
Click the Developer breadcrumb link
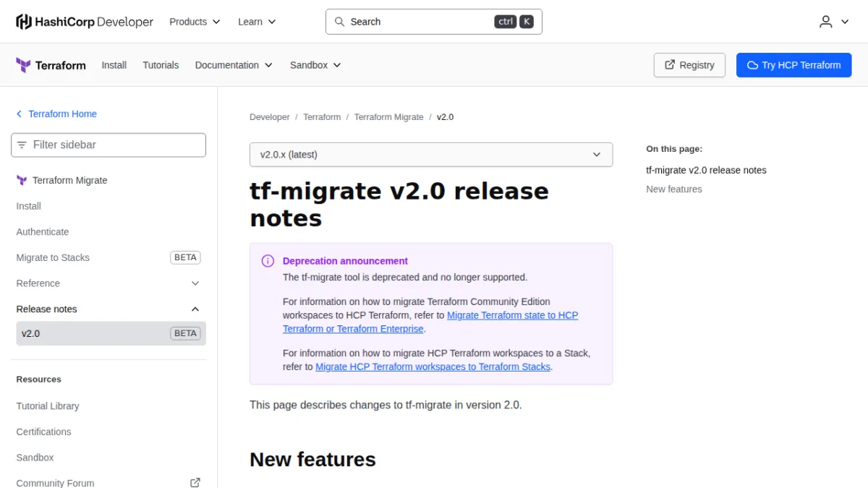point(270,117)
